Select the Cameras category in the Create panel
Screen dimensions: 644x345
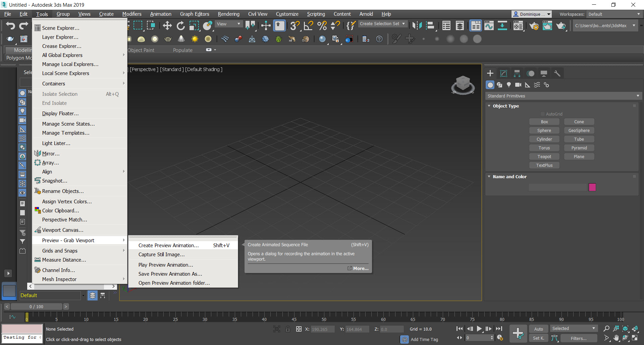pyautogui.click(x=518, y=85)
